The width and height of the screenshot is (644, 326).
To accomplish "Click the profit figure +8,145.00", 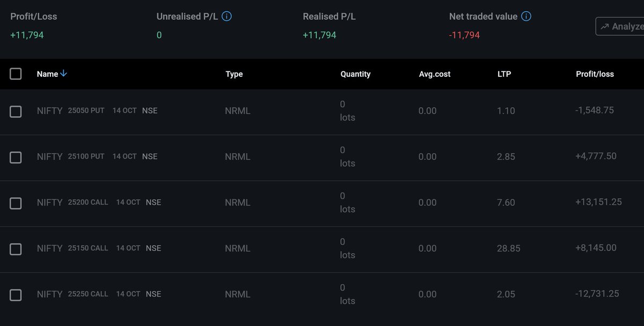I will 596,248.
